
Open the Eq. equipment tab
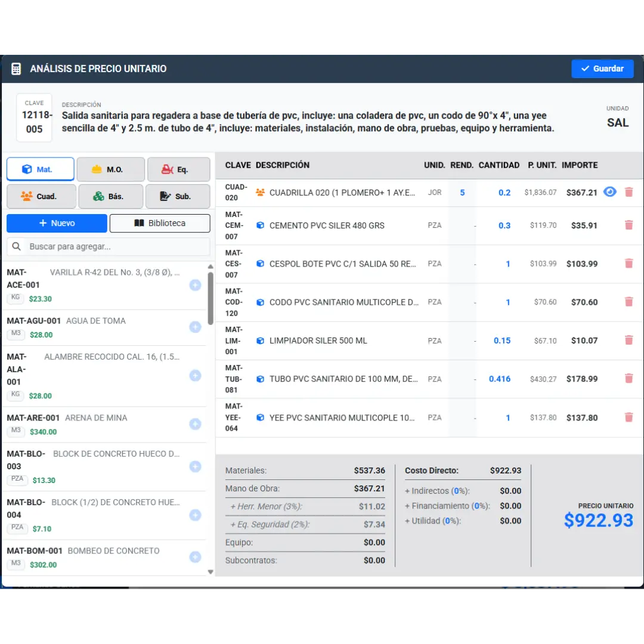[179, 169]
